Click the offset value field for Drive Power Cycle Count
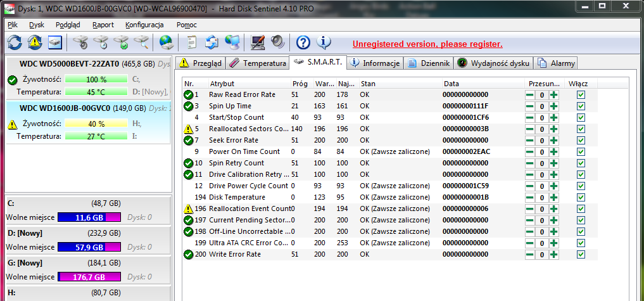 pyautogui.click(x=542, y=186)
